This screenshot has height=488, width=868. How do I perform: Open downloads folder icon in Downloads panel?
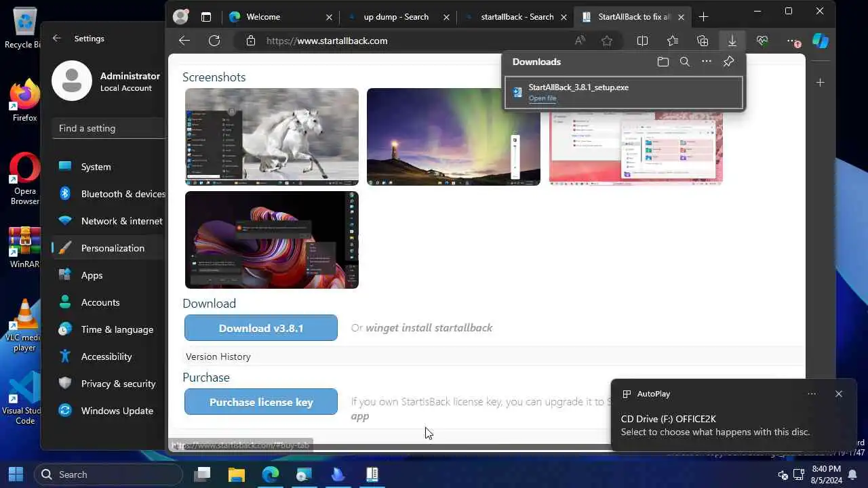(663, 62)
